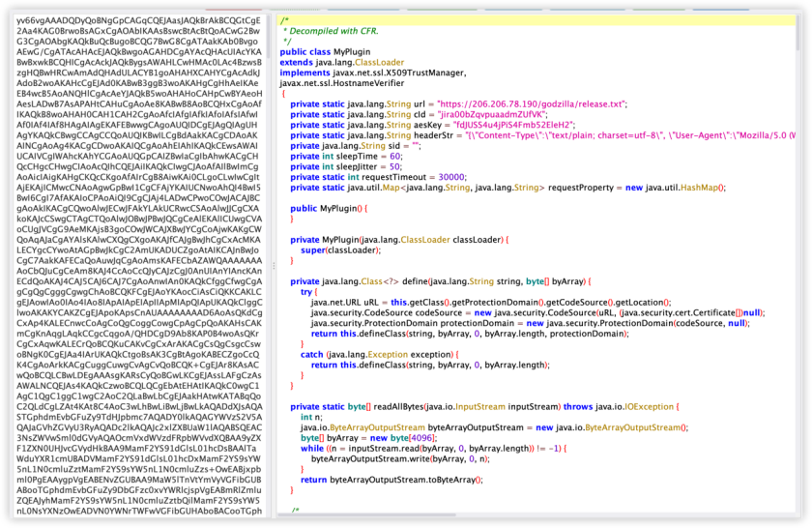Click the requestProperty HashMap declaration line
Viewport: 812px width, 528px height.
click(508, 188)
